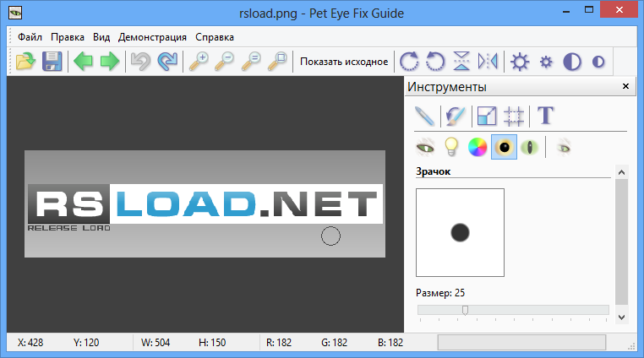Screen dimensions: 644x358
Task: Go to previous image with green left arrow
Action: click(x=83, y=62)
